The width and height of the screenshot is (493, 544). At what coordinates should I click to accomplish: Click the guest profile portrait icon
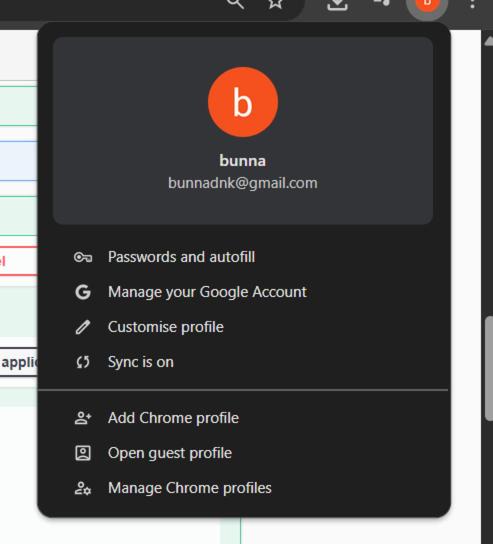83,453
